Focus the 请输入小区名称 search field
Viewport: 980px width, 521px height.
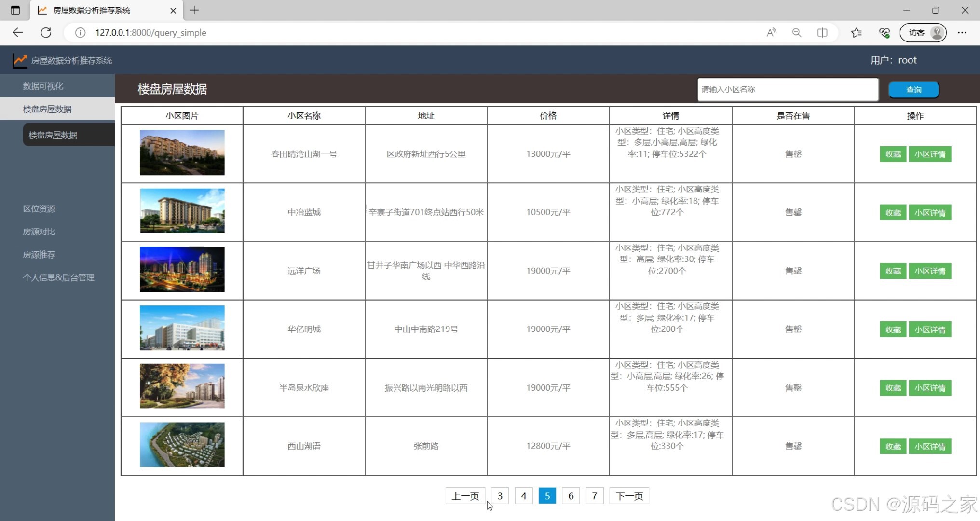tap(788, 89)
